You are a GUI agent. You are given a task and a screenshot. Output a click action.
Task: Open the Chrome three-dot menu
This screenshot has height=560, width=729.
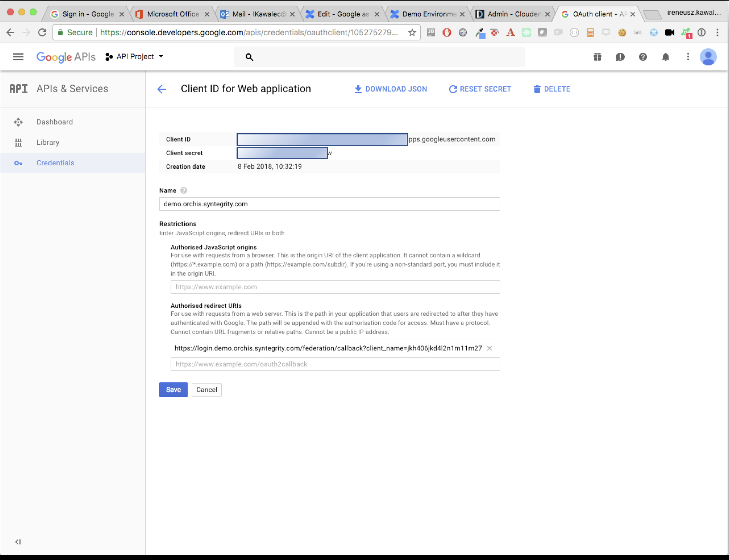pyautogui.click(x=718, y=32)
